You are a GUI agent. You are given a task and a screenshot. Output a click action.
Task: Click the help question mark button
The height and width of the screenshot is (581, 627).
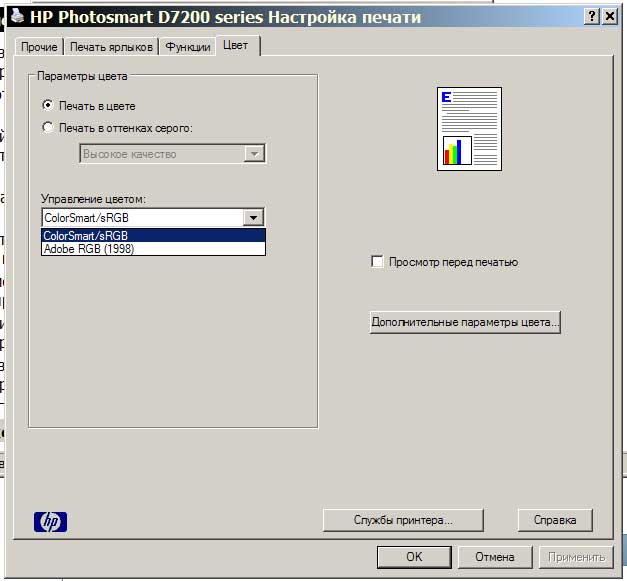click(x=592, y=16)
